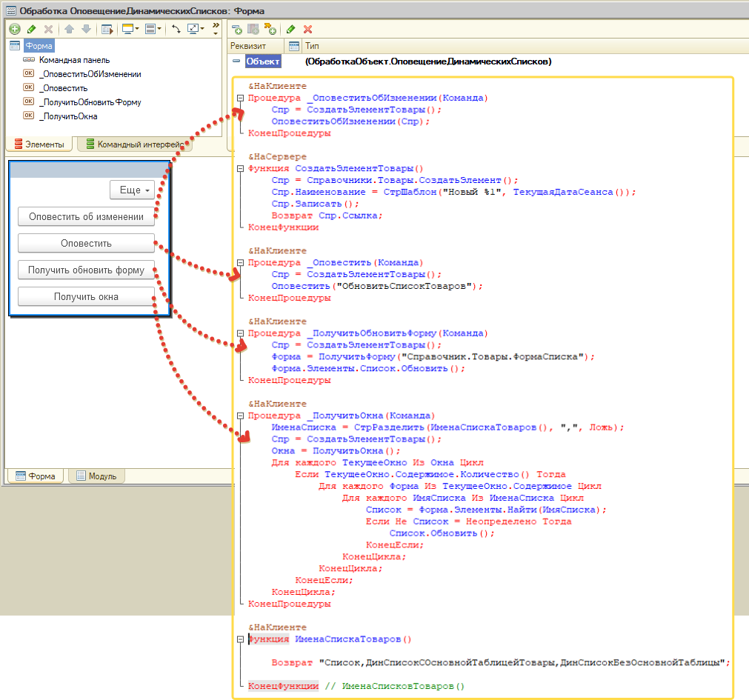The height and width of the screenshot is (700, 749).
Task: Click the red delete X in requisites toolbar
Action: coord(308,29)
